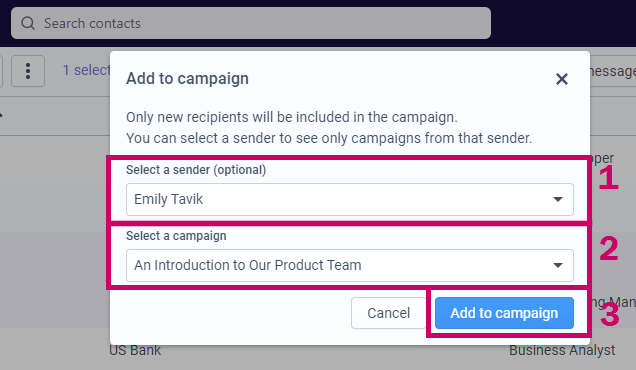Select the Business Analyst title cell

click(562, 350)
